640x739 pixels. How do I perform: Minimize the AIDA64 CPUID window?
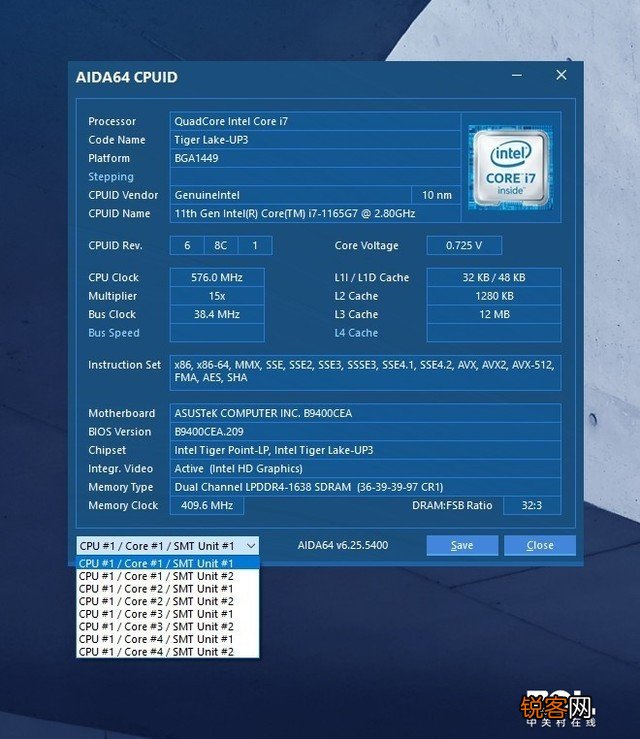pos(517,75)
